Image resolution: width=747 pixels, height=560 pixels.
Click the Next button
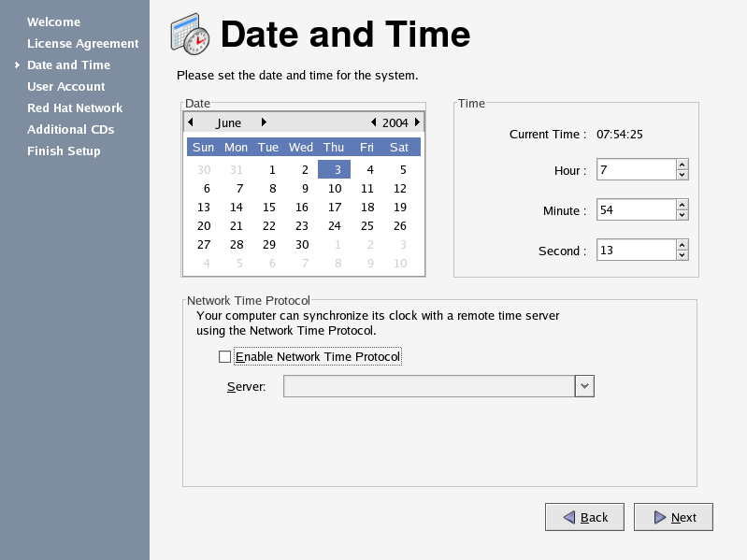tap(673, 517)
